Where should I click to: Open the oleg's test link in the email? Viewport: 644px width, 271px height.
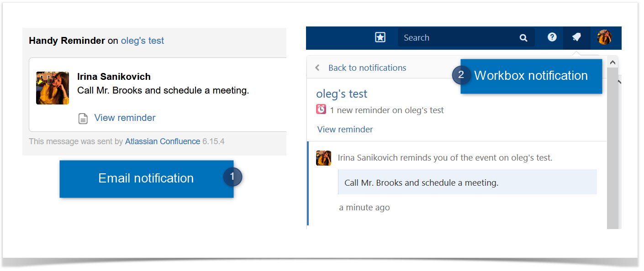[142, 40]
